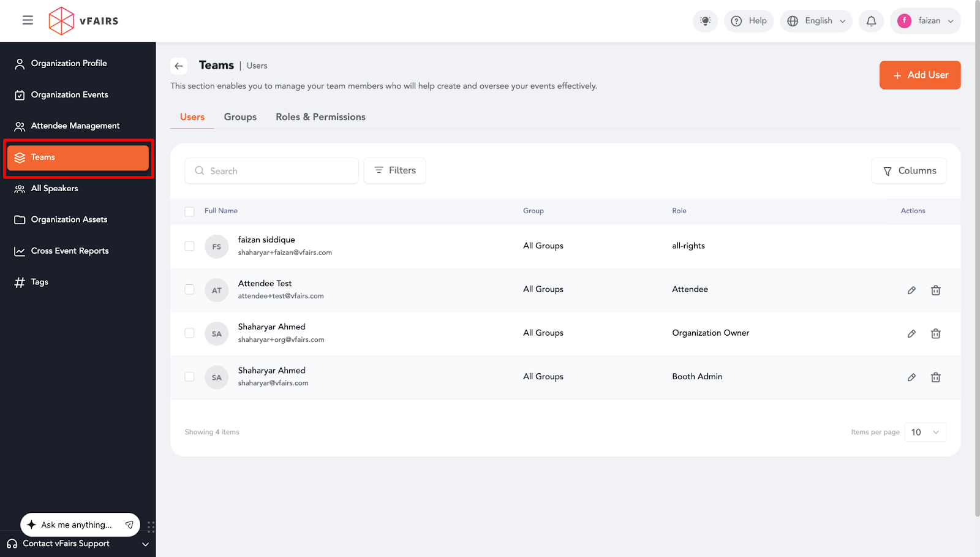Send the Ask me anything message icon
The width and height of the screenshot is (980, 557).
[129, 525]
